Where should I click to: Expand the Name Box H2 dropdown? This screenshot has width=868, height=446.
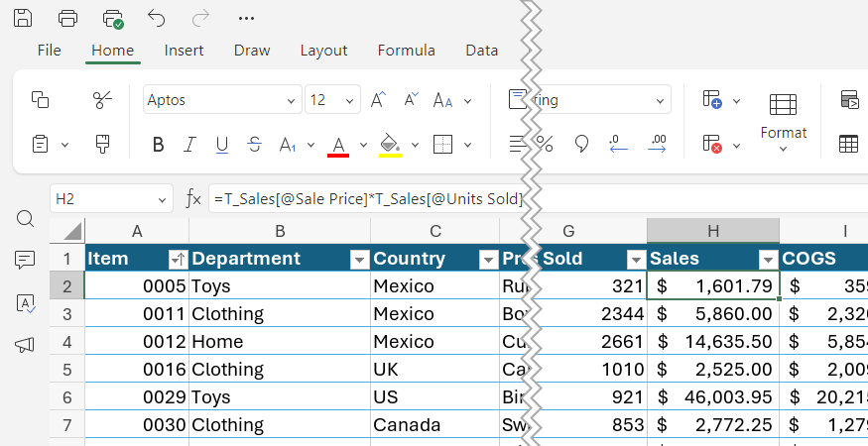(x=163, y=200)
